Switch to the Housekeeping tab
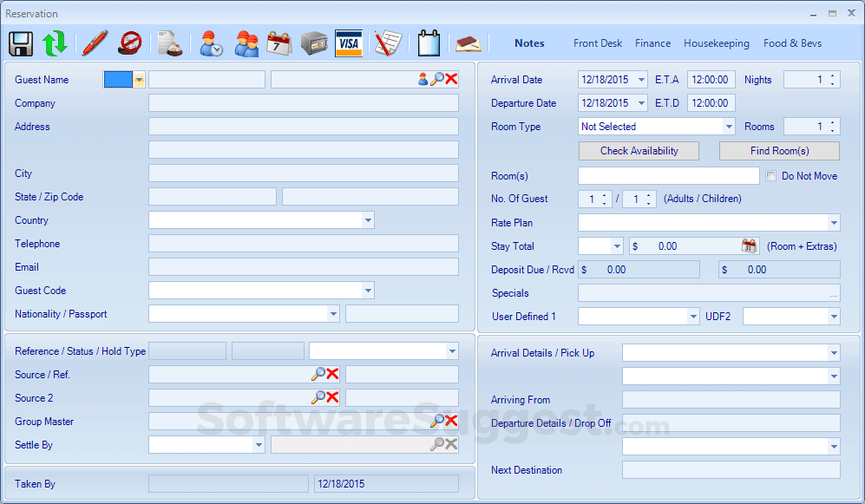Image resolution: width=865 pixels, height=504 pixels. (716, 43)
